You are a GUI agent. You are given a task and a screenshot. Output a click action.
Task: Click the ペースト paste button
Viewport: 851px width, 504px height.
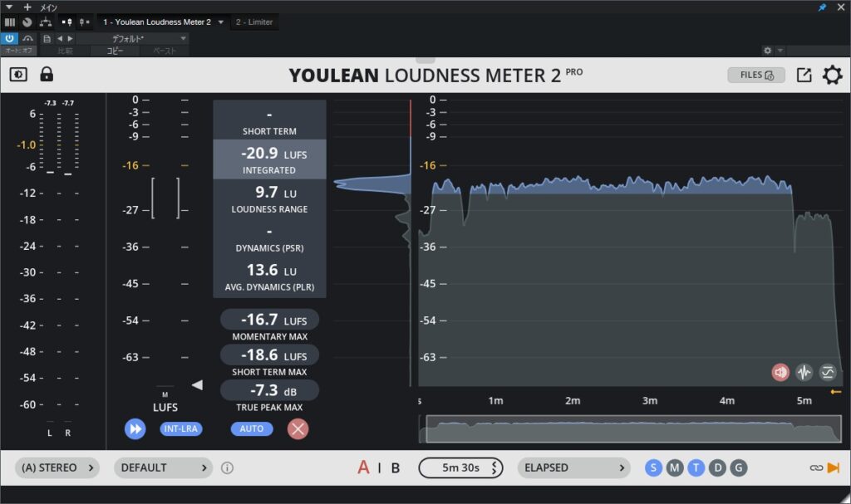[x=165, y=51]
